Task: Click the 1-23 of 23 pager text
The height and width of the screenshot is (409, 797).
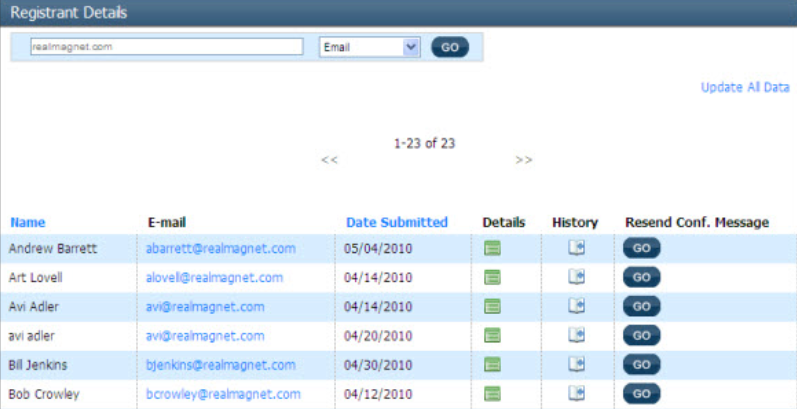Action: click(424, 144)
